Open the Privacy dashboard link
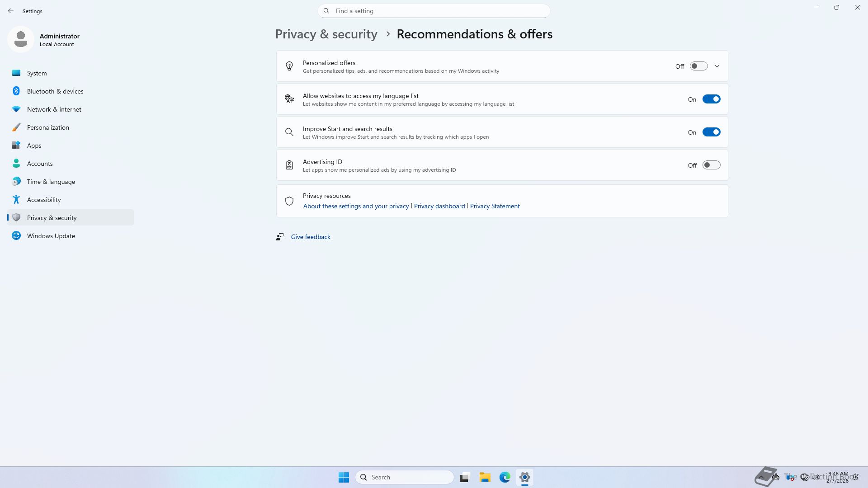 pyautogui.click(x=439, y=206)
